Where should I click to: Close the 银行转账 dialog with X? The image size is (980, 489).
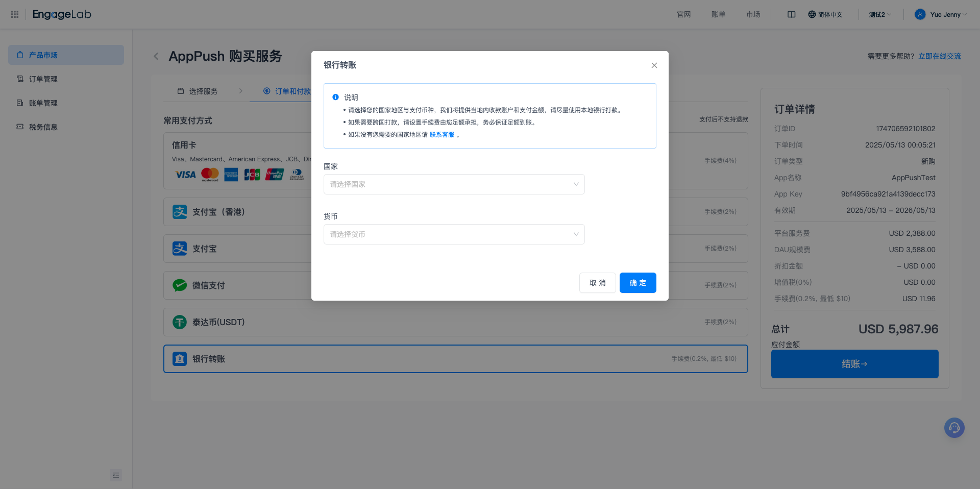click(654, 65)
